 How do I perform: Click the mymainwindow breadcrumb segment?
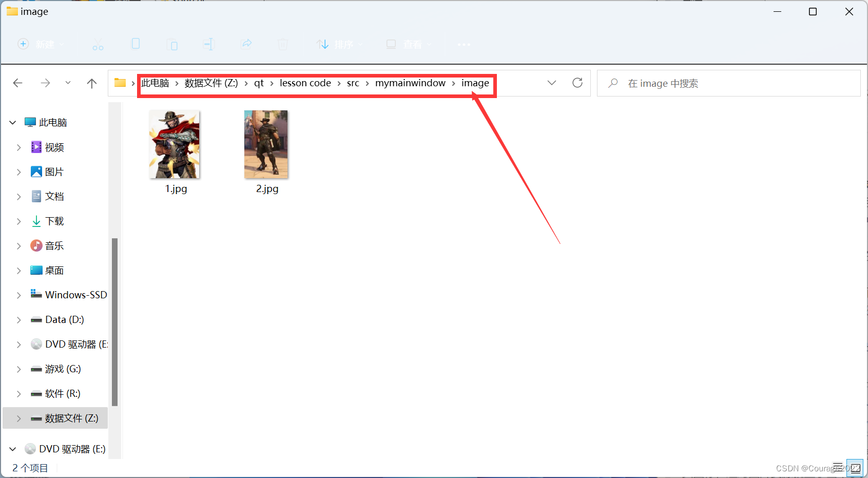pos(410,83)
